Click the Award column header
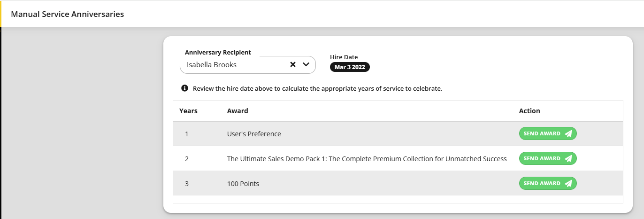The height and width of the screenshot is (219, 644). [238, 111]
